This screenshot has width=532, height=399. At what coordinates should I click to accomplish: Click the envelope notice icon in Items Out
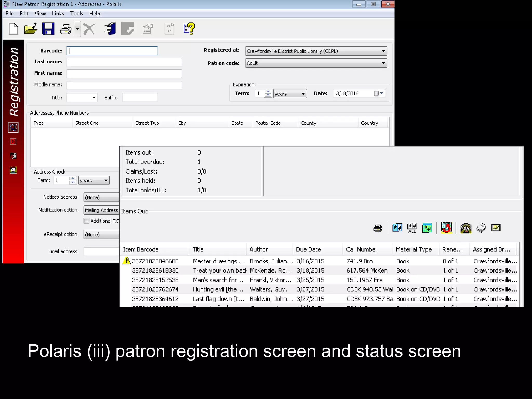(x=496, y=228)
